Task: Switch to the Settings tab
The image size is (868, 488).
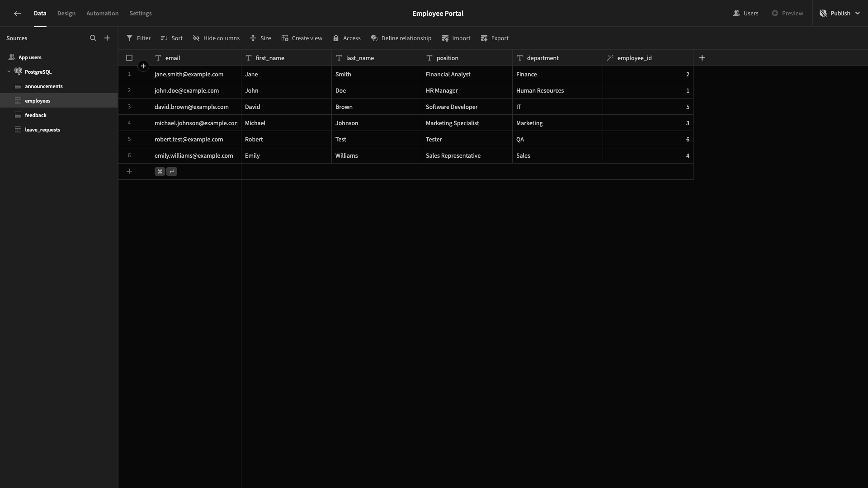Action: click(x=141, y=14)
